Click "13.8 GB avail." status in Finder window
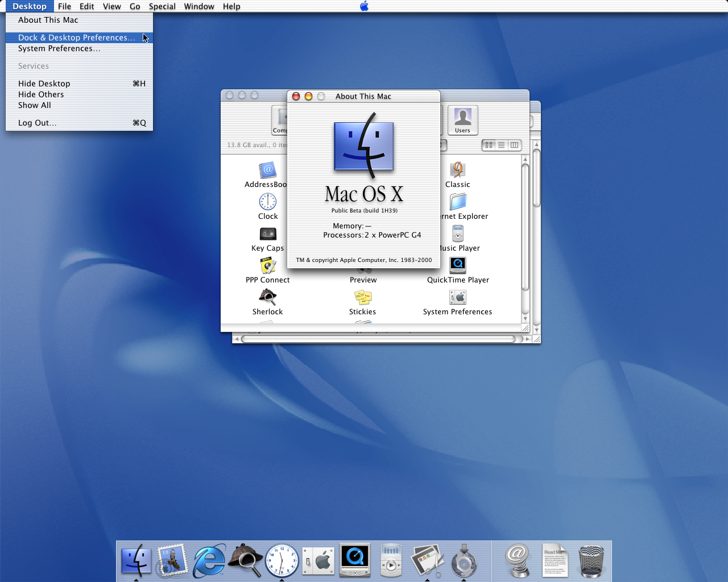728x582 pixels. [x=249, y=145]
